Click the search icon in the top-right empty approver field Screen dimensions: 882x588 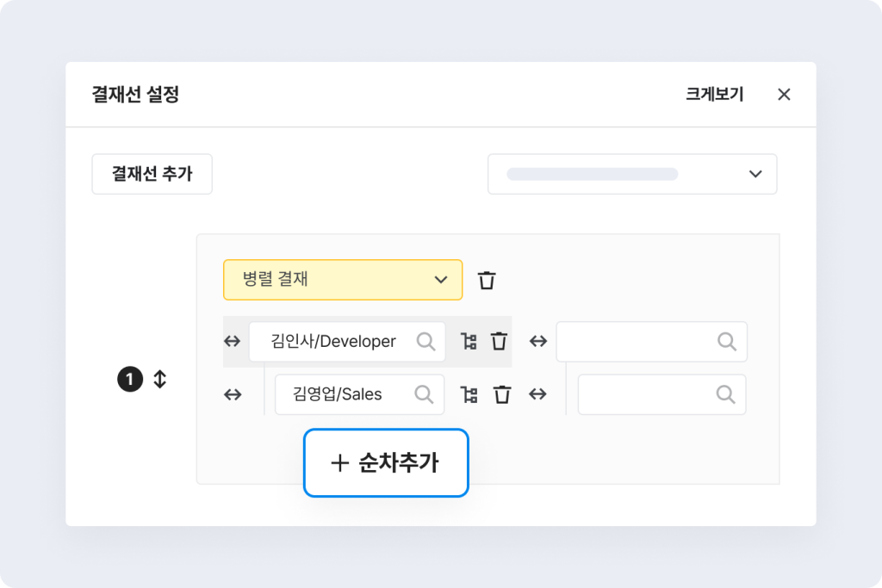coord(727,342)
